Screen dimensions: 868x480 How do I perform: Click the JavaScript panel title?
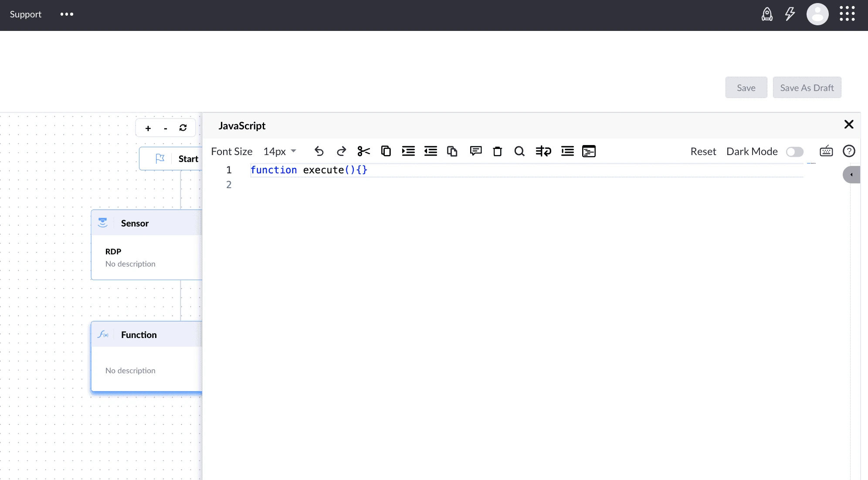click(x=242, y=126)
